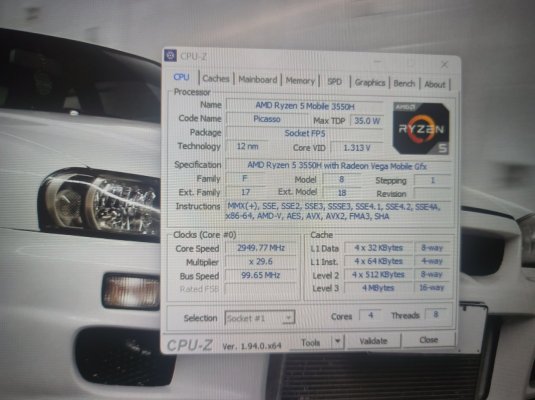Click the CPU-Z title bar icon
Viewport: 535px width, 400px height.
click(170, 55)
